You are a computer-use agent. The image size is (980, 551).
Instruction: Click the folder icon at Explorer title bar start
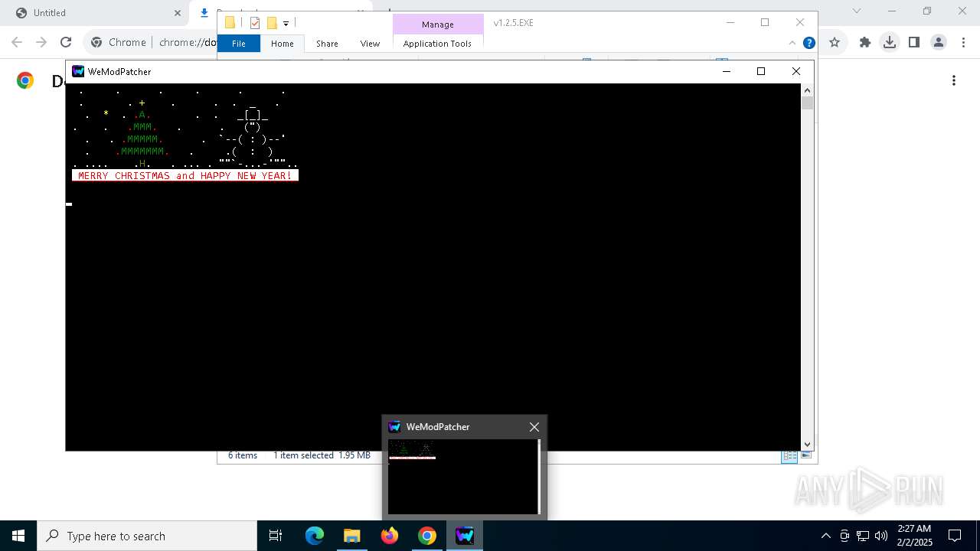[230, 23]
